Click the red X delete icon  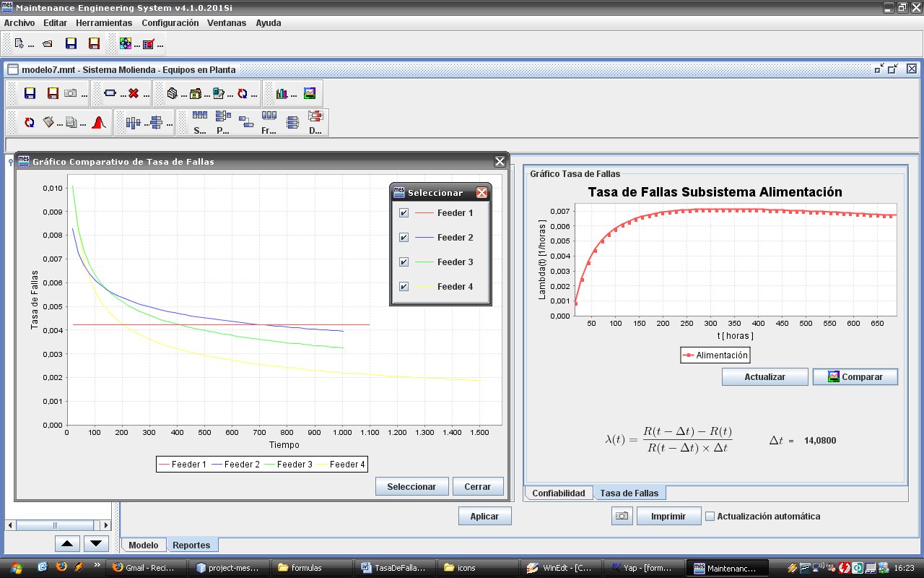[133, 93]
